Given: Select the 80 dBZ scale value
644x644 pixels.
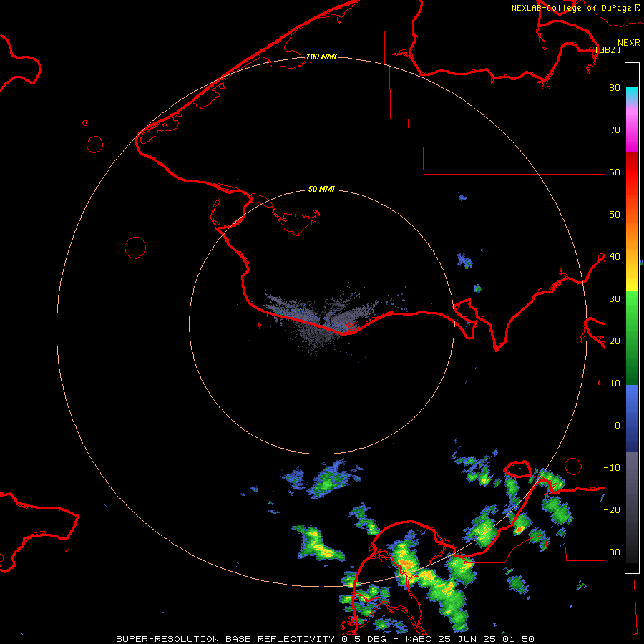Looking at the screenshot, I should (615, 88).
